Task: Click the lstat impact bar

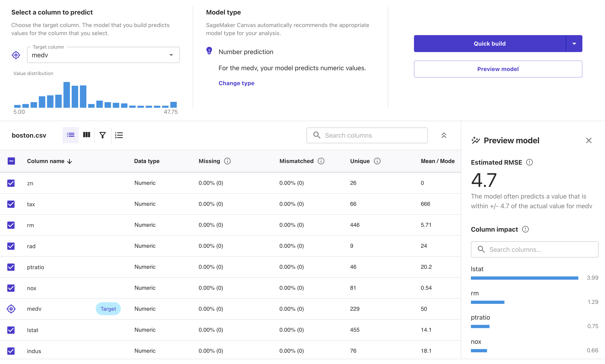Action: [524, 278]
